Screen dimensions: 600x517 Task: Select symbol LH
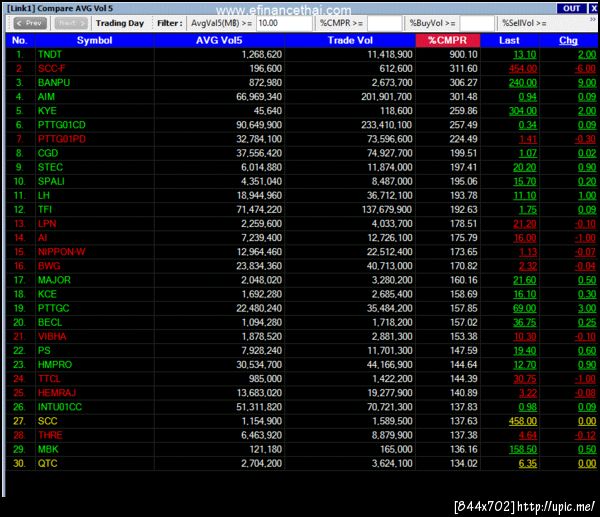pos(44,196)
